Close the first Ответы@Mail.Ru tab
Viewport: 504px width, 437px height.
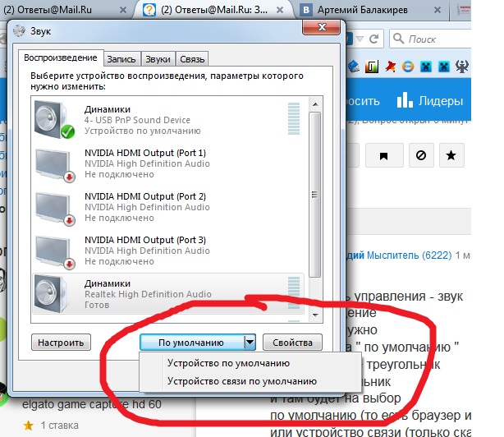pyautogui.click(x=123, y=10)
